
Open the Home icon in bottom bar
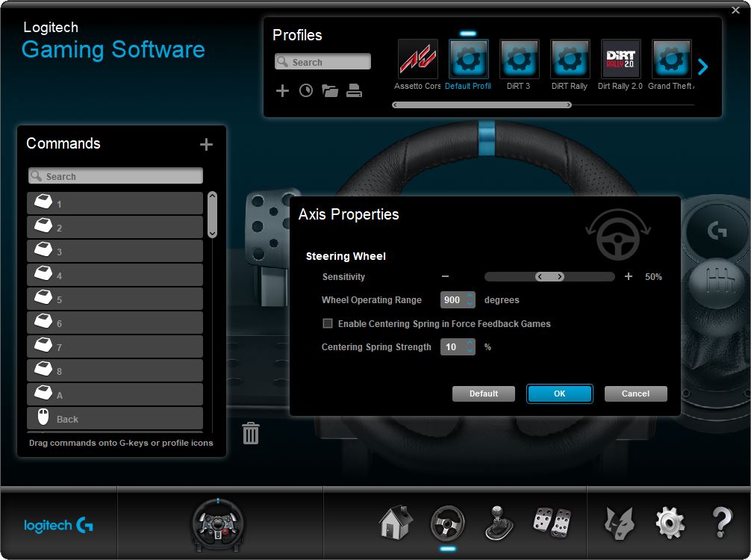tap(396, 522)
